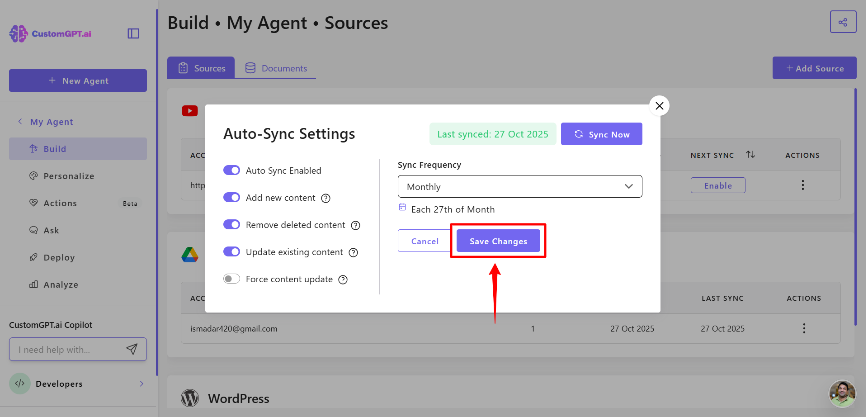The width and height of the screenshot is (868, 417).
Task: Open Build in the sidebar
Action: click(x=78, y=149)
